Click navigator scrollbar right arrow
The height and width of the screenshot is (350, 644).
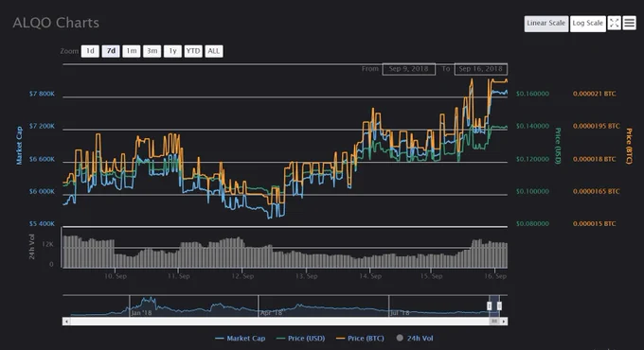click(504, 322)
